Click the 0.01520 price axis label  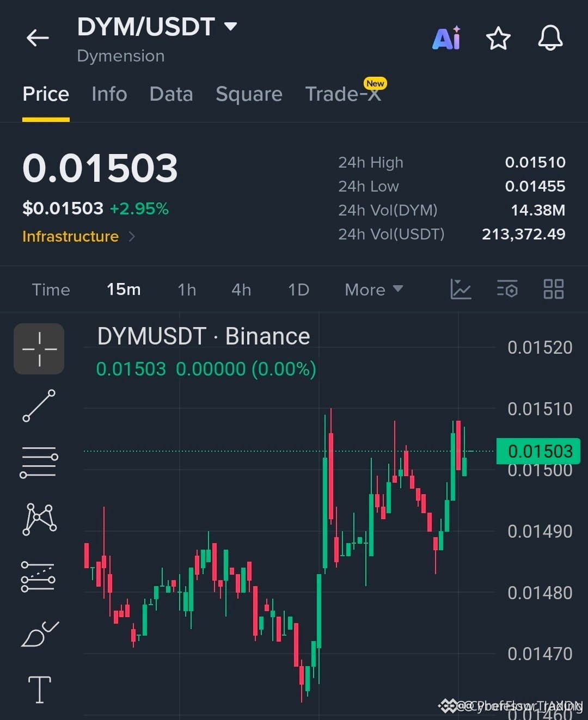tap(540, 347)
